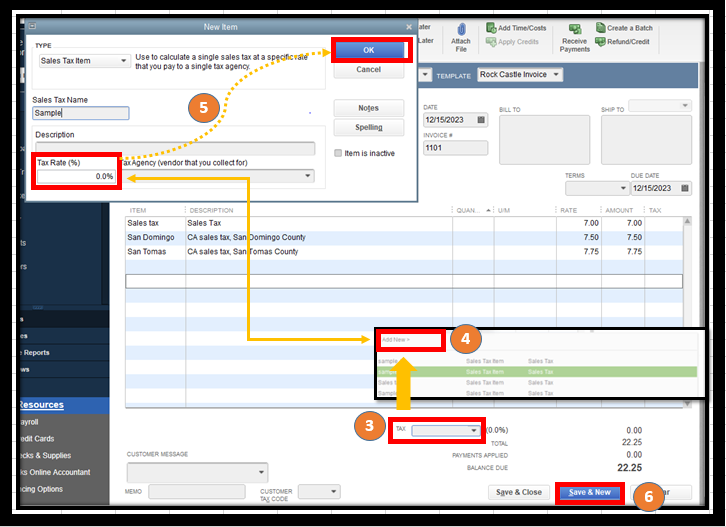Screen dimensions: 726x527
Task: Select the San Tomas item cell
Action: pos(156,252)
